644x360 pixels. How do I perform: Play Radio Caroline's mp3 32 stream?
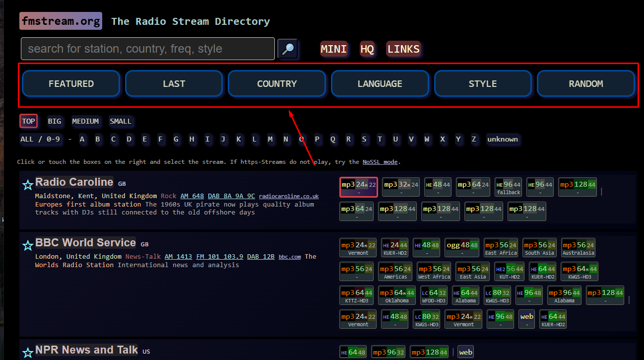(401, 187)
